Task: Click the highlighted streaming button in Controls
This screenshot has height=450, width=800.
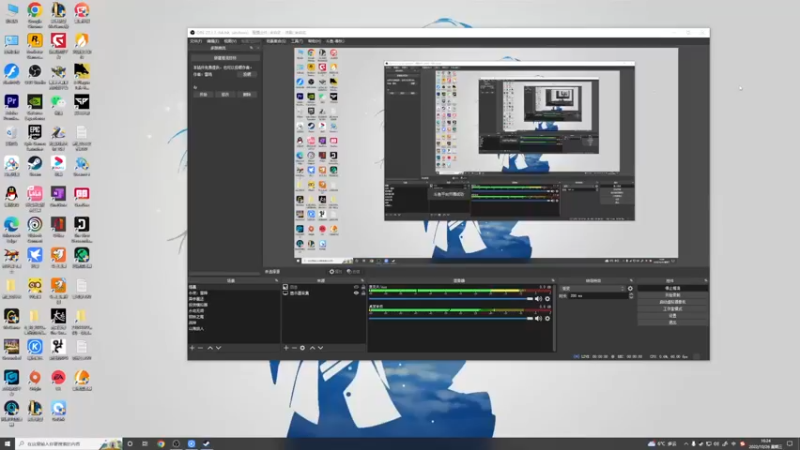Action: tap(672, 288)
